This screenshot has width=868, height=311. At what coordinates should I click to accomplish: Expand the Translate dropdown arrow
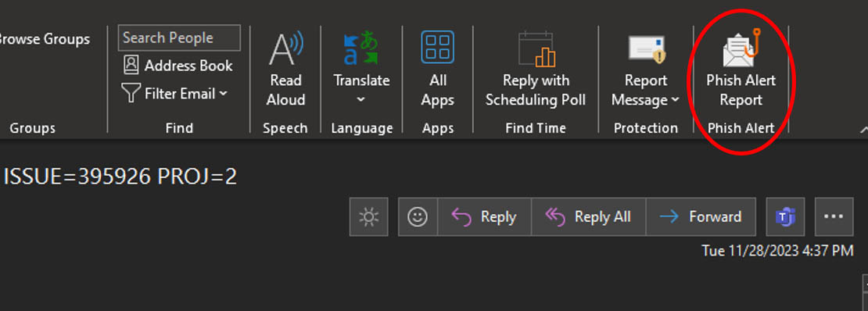point(361,99)
